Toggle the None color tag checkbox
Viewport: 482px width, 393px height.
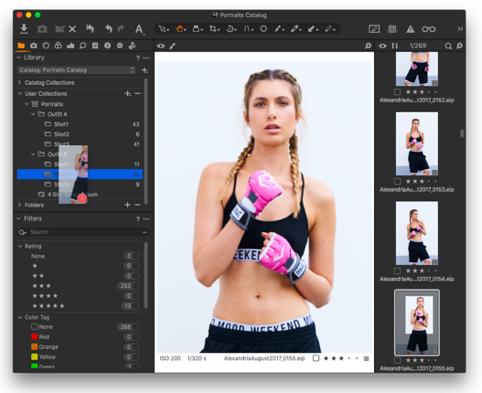coord(34,327)
